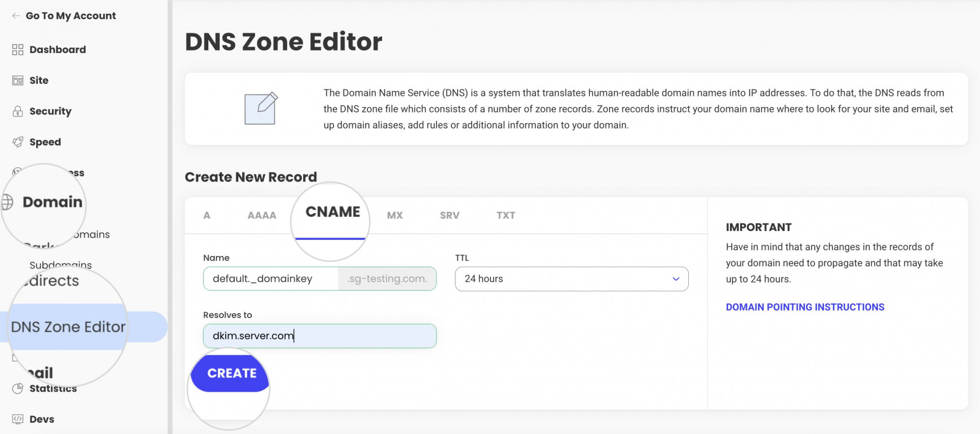Click the TTL dropdown chevron arrow
The image size is (980, 434).
(676, 279)
